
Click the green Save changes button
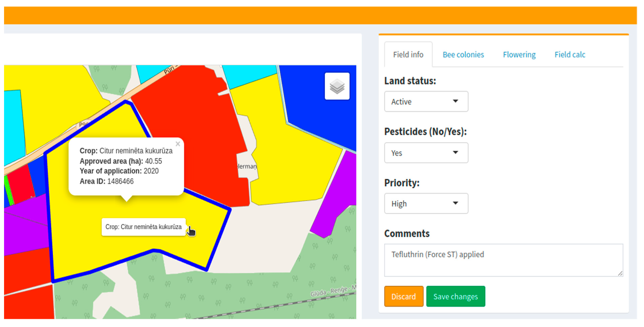pyautogui.click(x=455, y=297)
